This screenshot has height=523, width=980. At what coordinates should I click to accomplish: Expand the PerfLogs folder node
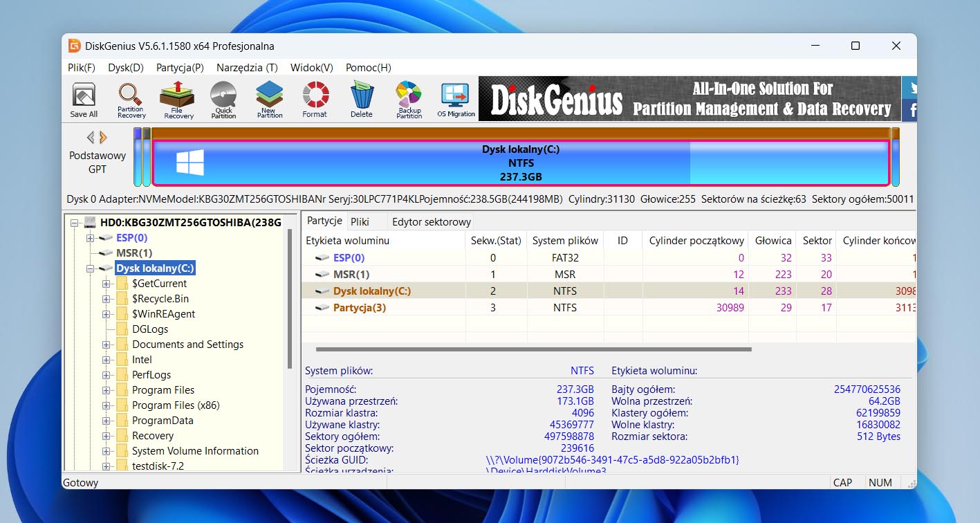[x=106, y=375]
